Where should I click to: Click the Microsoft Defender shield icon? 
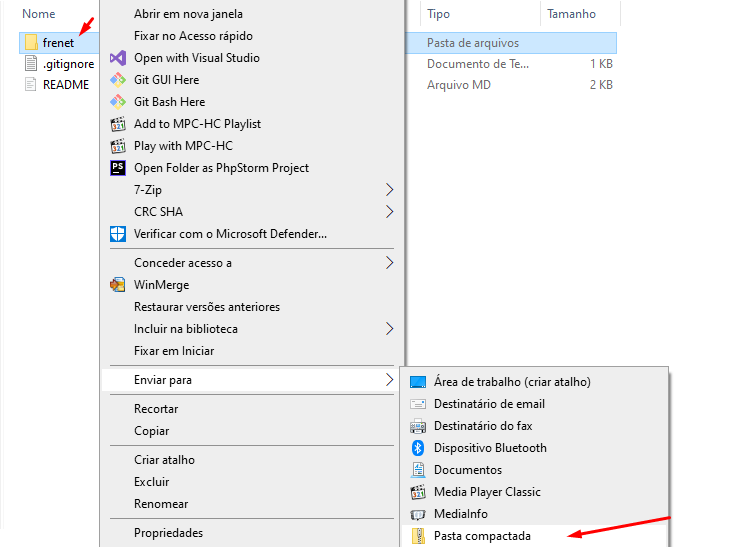point(117,234)
